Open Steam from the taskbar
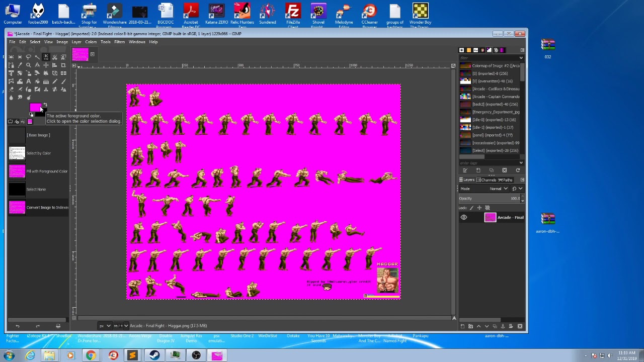The width and height of the screenshot is (644, 362). point(154,355)
